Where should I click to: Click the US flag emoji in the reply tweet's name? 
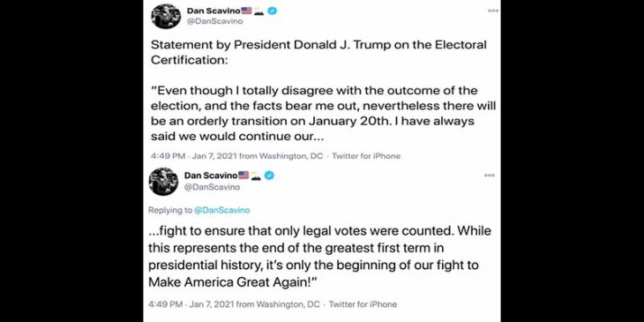pos(243,176)
